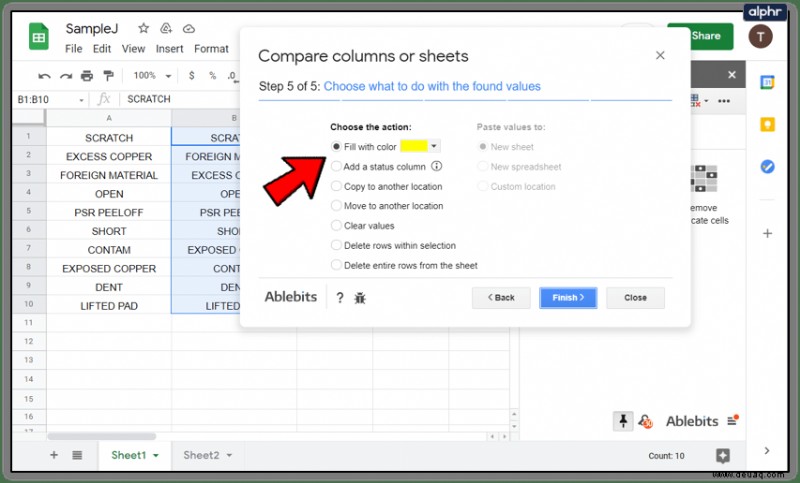The height and width of the screenshot is (483, 800).
Task: Open the Format menu
Action: point(211,49)
